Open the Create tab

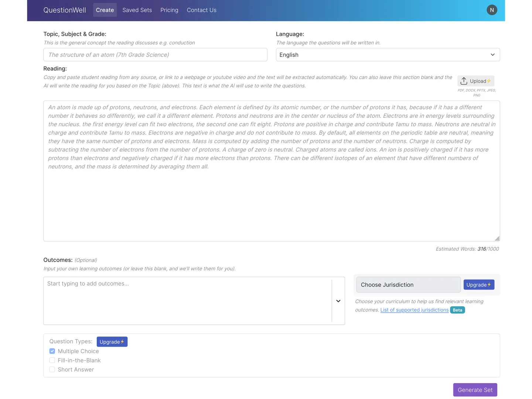pyautogui.click(x=105, y=10)
